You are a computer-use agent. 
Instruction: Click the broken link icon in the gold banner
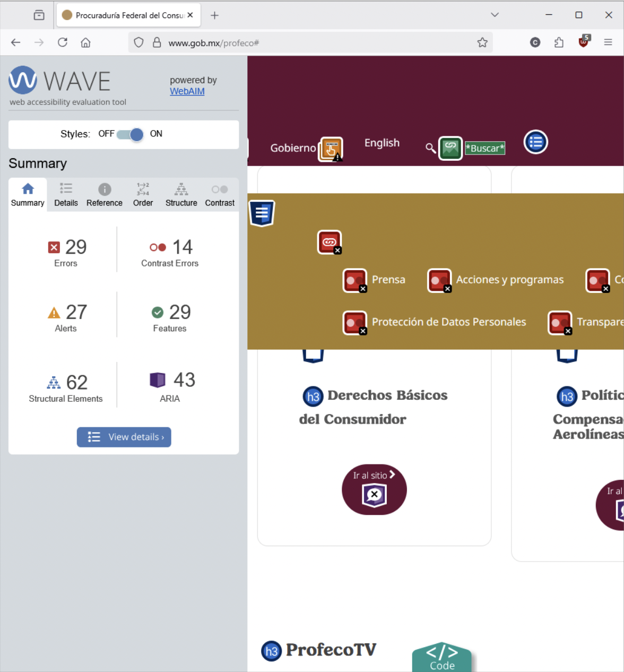(x=329, y=242)
